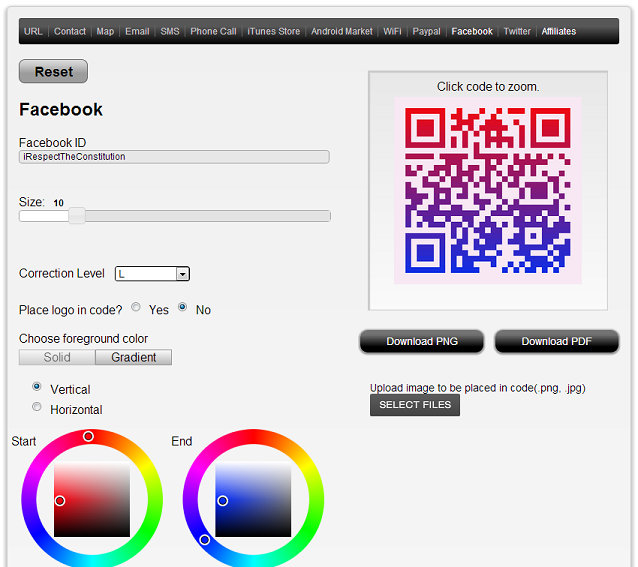
Task: Switch to the Twitter tab
Action: [517, 31]
